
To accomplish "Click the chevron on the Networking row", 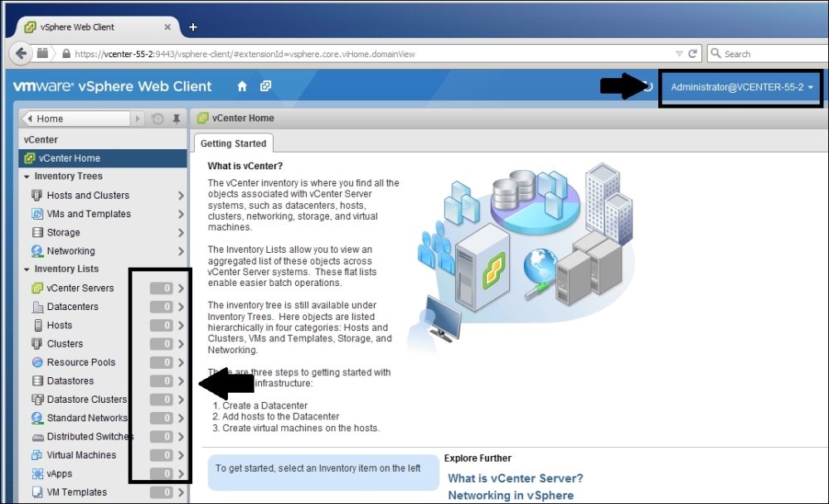I will coord(181,251).
